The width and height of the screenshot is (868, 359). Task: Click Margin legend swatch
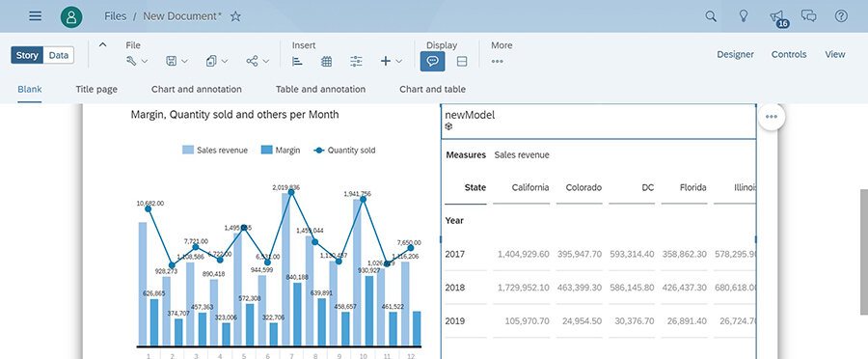point(267,151)
